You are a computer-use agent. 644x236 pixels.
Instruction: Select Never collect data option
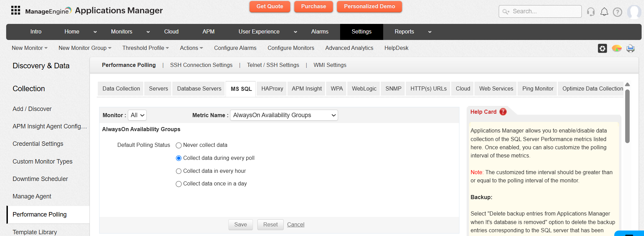[178, 145]
